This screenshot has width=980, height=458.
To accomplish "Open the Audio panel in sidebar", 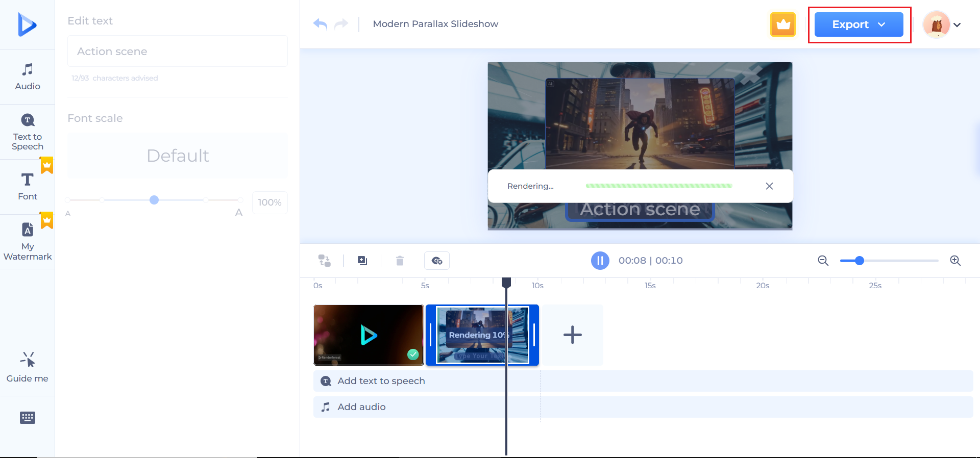I will [28, 77].
